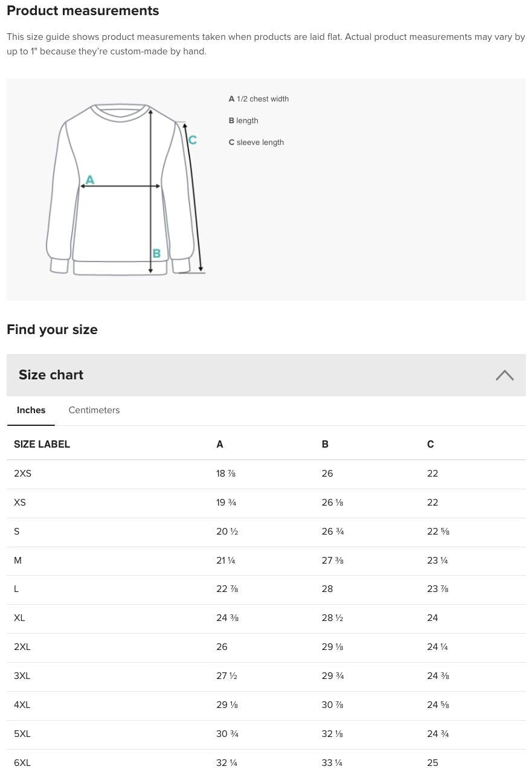The width and height of the screenshot is (532, 772).
Task: Click the B label on the diagram
Action: [156, 254]
